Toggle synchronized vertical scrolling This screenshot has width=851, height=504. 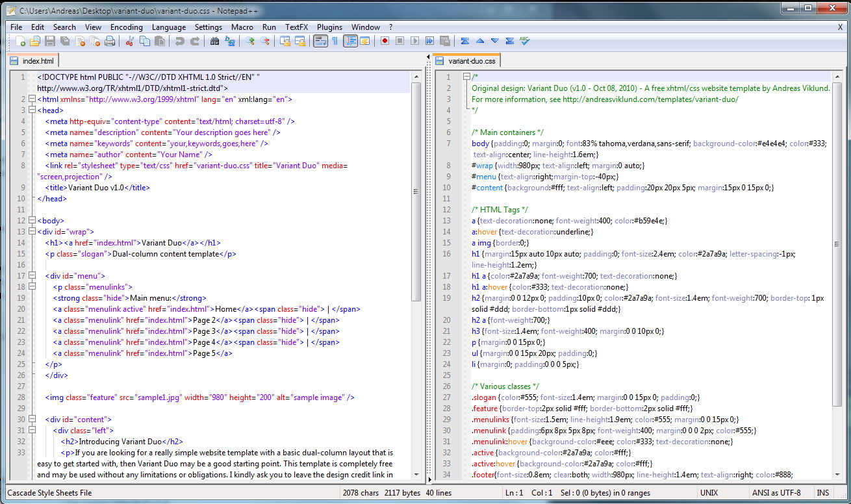(x=285, y=40)
